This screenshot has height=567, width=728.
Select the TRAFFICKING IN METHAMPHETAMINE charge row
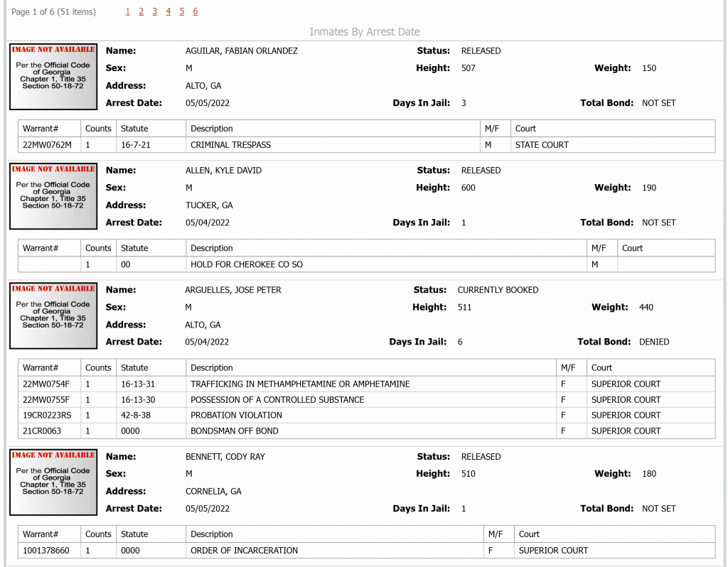point(366,384)
